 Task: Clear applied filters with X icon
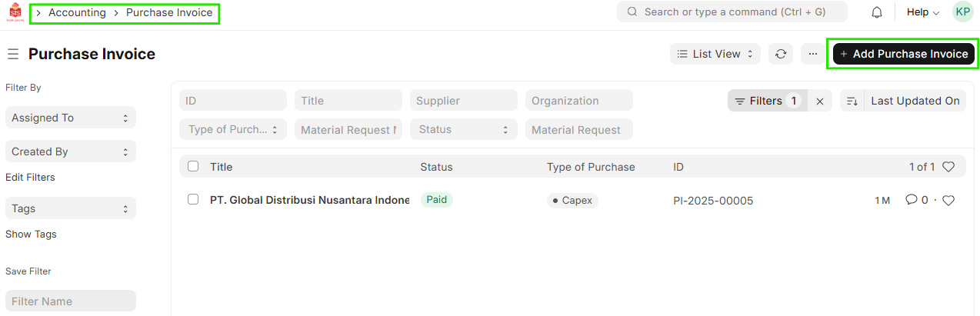click(820, 101)
